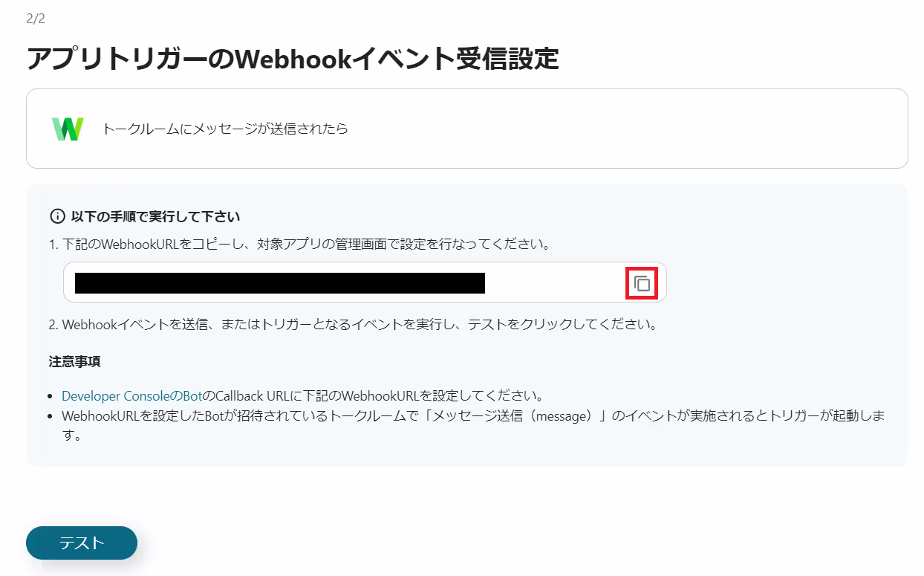Click the 注意事項 heading
This screenshot has width=924, height=576.
(75, 362)
